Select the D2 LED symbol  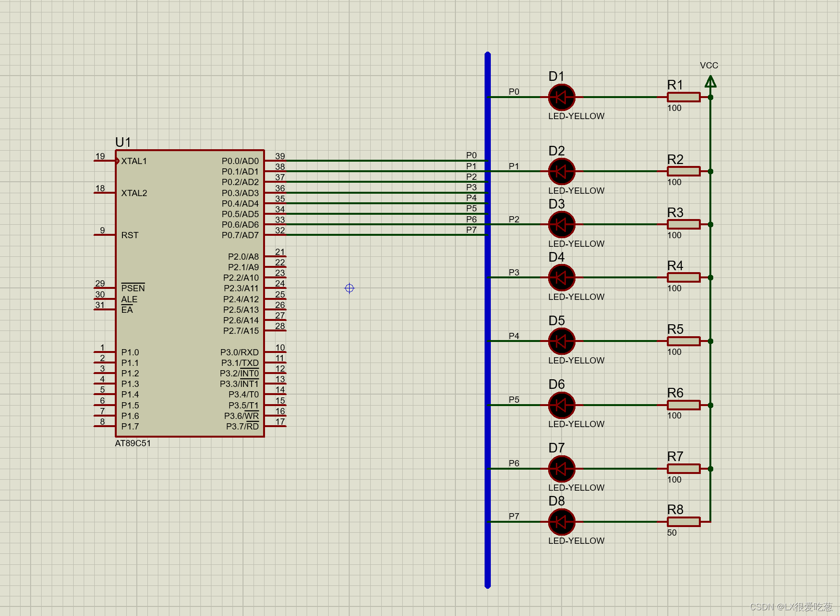[x=562, y=171]
